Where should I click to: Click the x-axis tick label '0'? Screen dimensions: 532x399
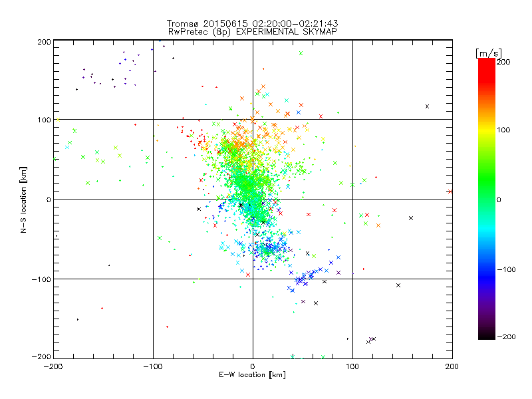(x=253, y=366)
